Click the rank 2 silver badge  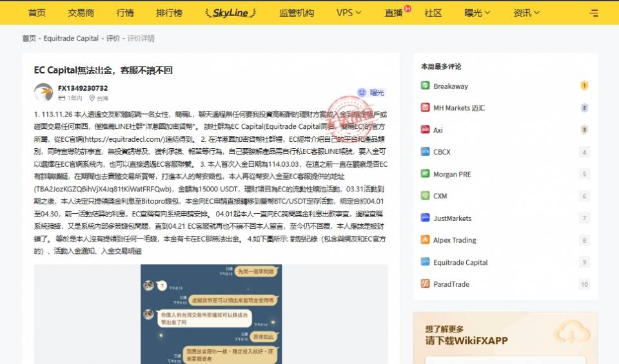(584, 108)
